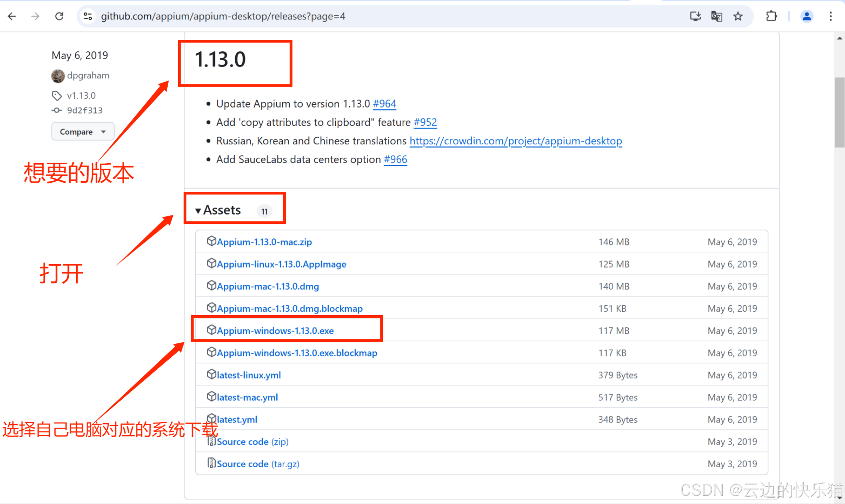Download Appium-mac-1.13.0.dmg.blockmap
Viewport: 845px width, 504px height.
click(290, 308)
